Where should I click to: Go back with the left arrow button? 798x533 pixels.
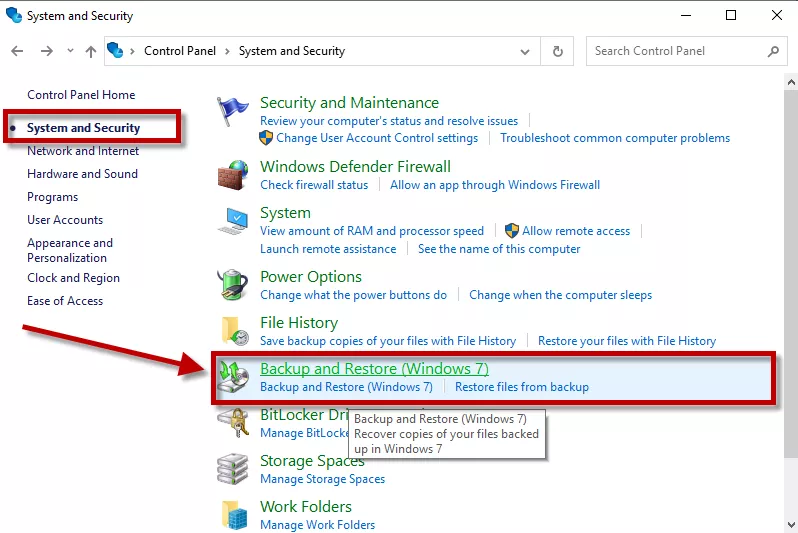[17, 51]
